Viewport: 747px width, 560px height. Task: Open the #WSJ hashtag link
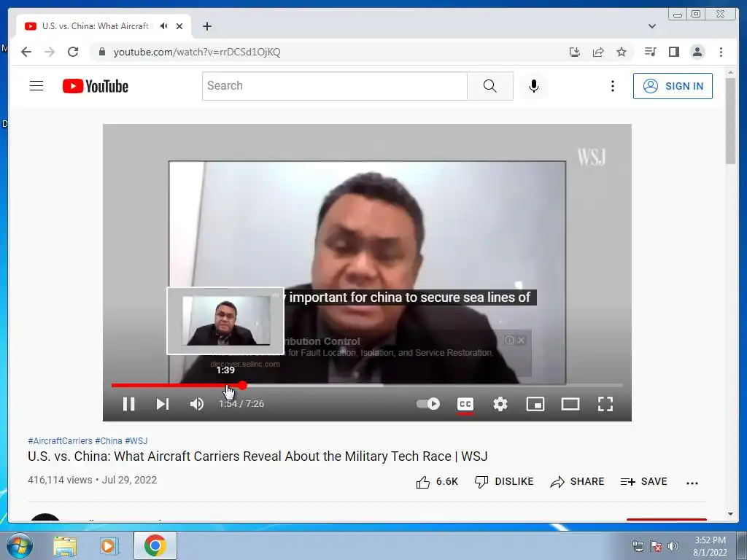[136, 441]
